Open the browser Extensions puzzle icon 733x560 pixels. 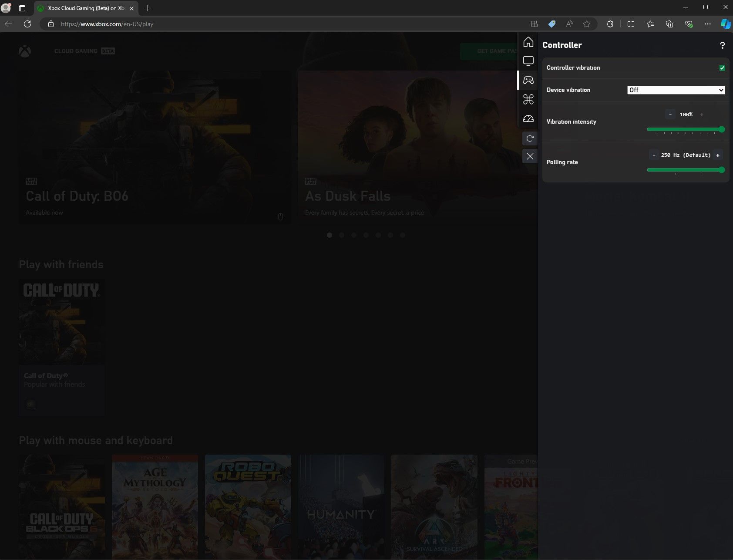[x=610, y=24]
